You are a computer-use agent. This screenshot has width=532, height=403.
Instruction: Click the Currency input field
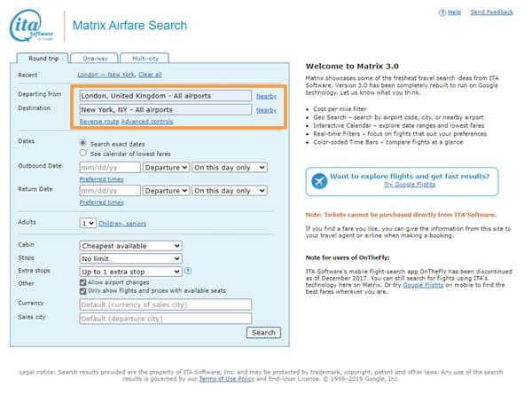166,304
